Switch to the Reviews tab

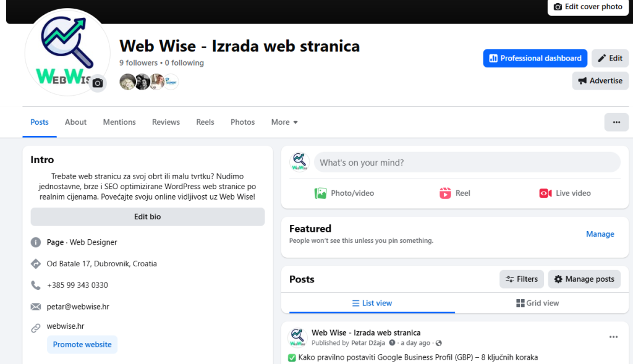(x=166, y=122)
